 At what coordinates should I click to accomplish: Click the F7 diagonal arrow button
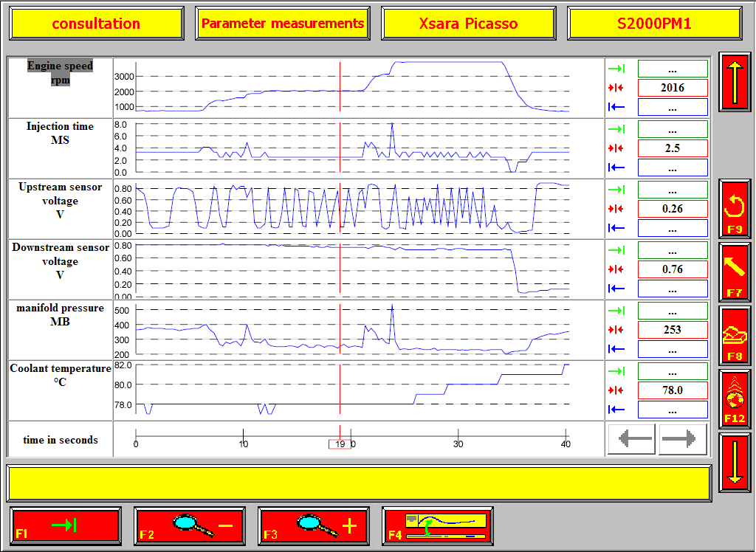point(735,272)
